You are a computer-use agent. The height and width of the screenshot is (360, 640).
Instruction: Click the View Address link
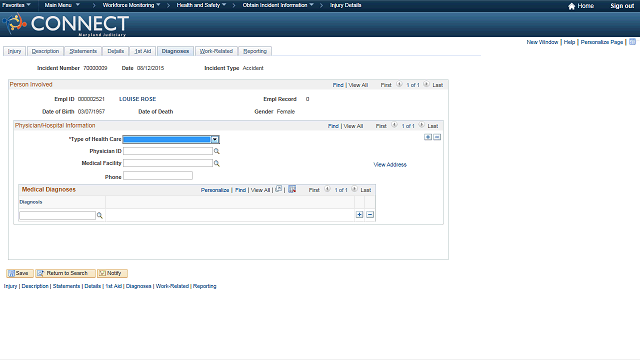(390, 164)
